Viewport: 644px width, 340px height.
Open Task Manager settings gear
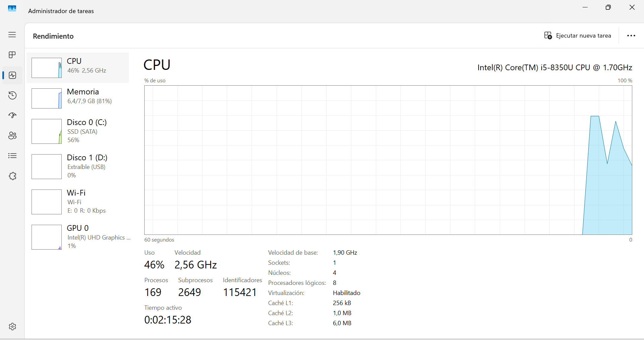12,327
